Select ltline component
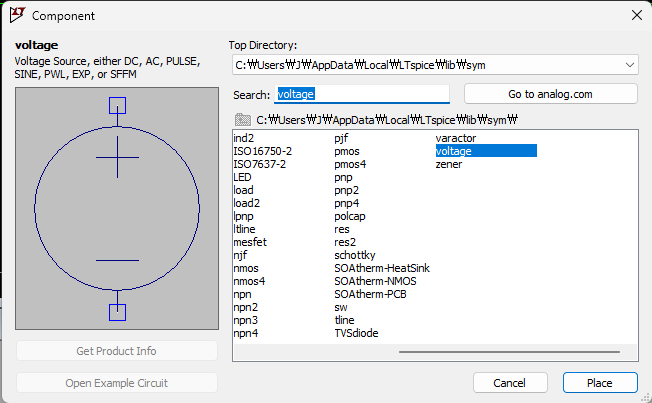 point(244,229)
